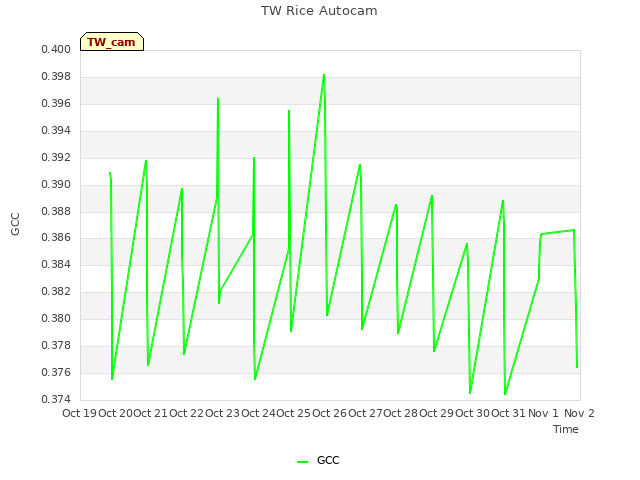Click the GCC legend label text

[x=328, y=460]
